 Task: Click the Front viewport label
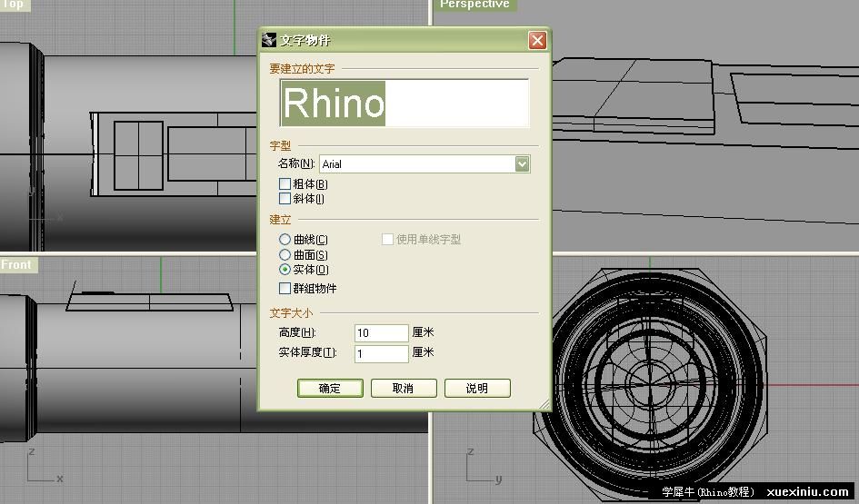point(17,265)
